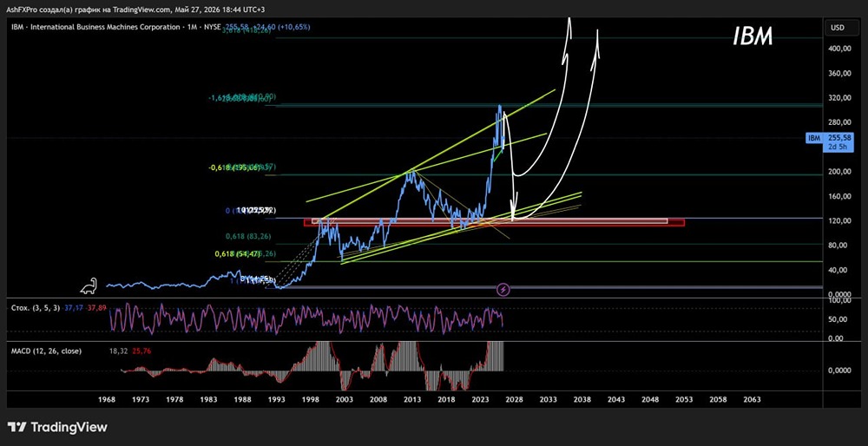The width and height of the screenshot is (868, 446).
Task: Click the 1973 year on time axis
Action: pos(140,399)
